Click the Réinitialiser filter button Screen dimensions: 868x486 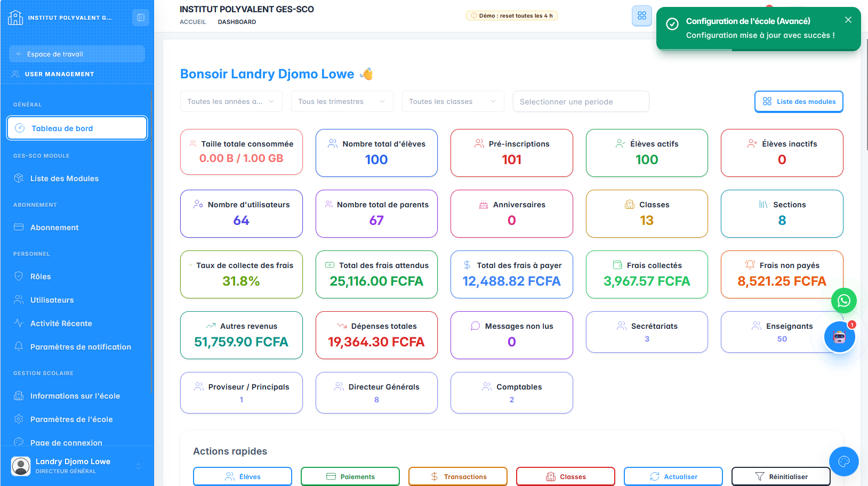click(781, 476)
